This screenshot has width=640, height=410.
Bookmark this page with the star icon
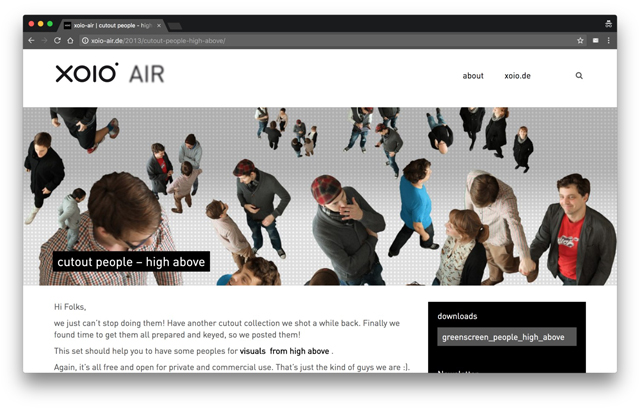point(580,41)
